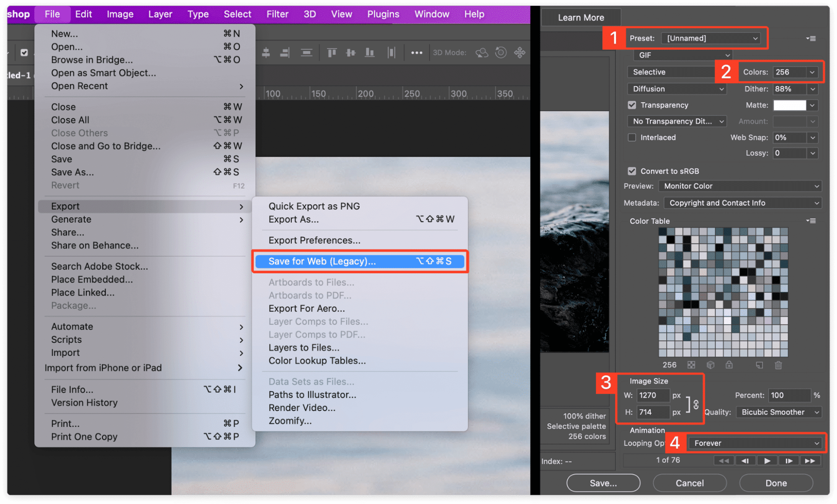
Task: Play the animation preview
Action: click(767, 461)
